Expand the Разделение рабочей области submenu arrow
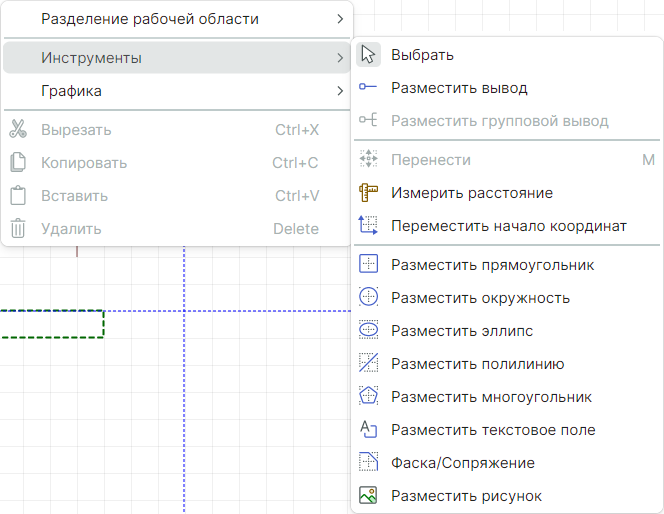 [x=340, y=19]
